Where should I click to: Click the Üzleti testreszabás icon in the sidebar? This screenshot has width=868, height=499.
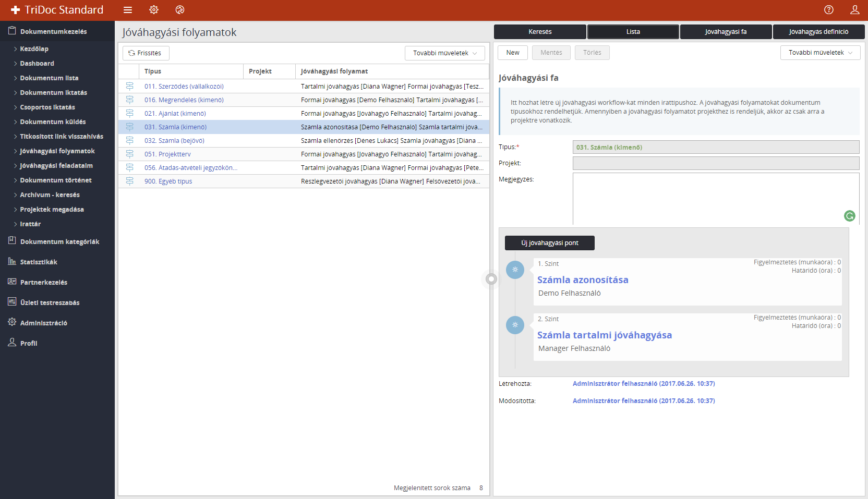tap(12, 302)
